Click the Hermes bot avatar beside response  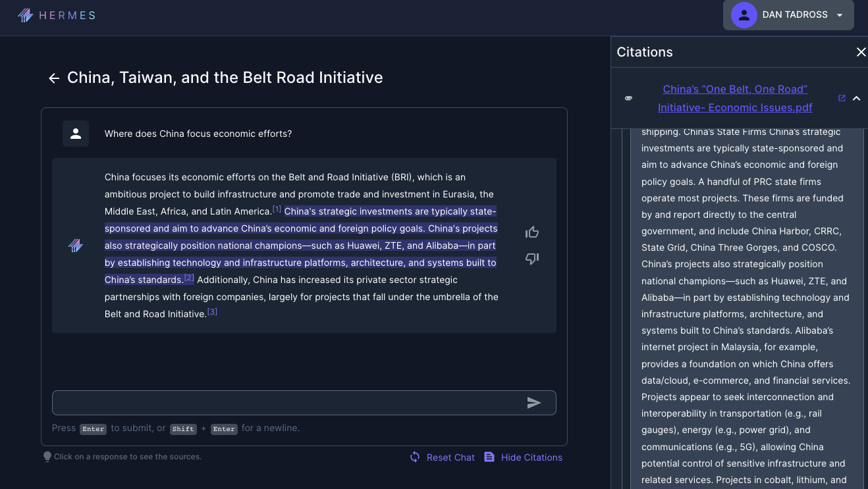click(x=76, y=245)
